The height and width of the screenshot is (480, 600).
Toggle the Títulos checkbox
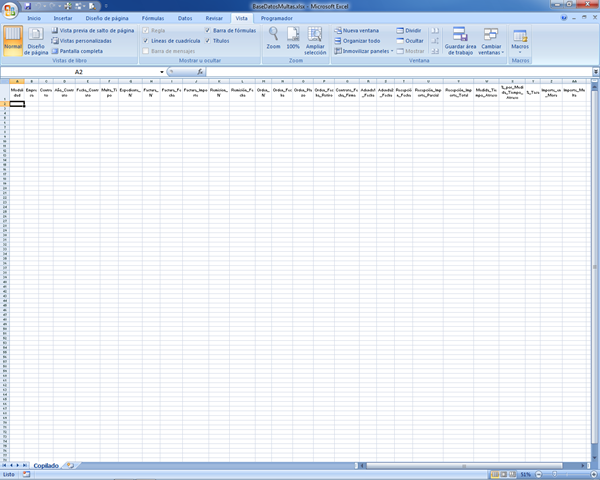pyautogui.click(x=209, y=40)
